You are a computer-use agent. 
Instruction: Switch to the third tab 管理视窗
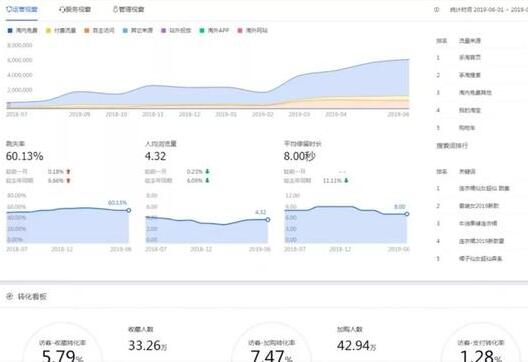[x=128, y=10]
